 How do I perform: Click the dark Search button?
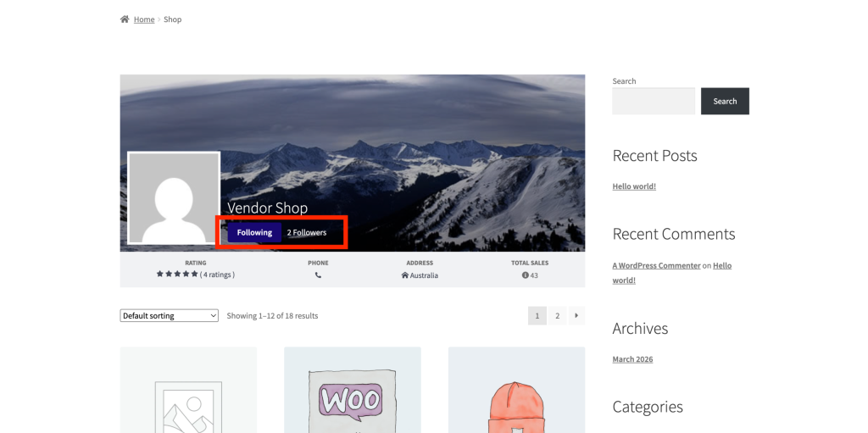726,102
